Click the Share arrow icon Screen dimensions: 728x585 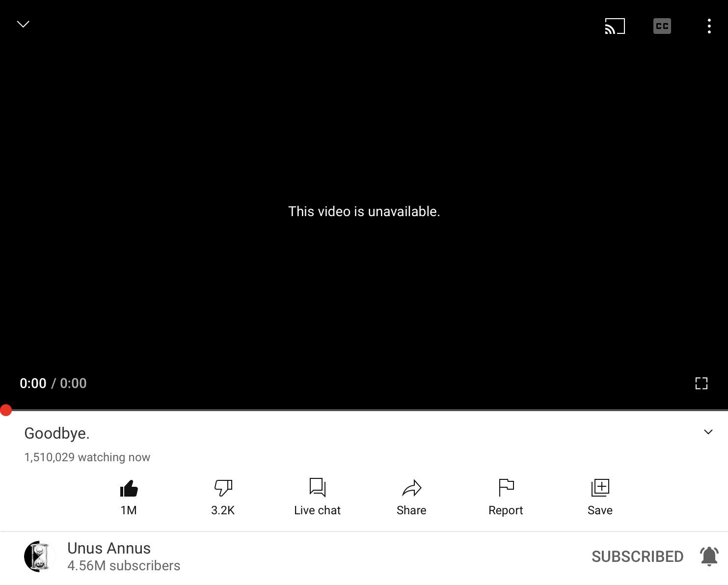[411, 488]
